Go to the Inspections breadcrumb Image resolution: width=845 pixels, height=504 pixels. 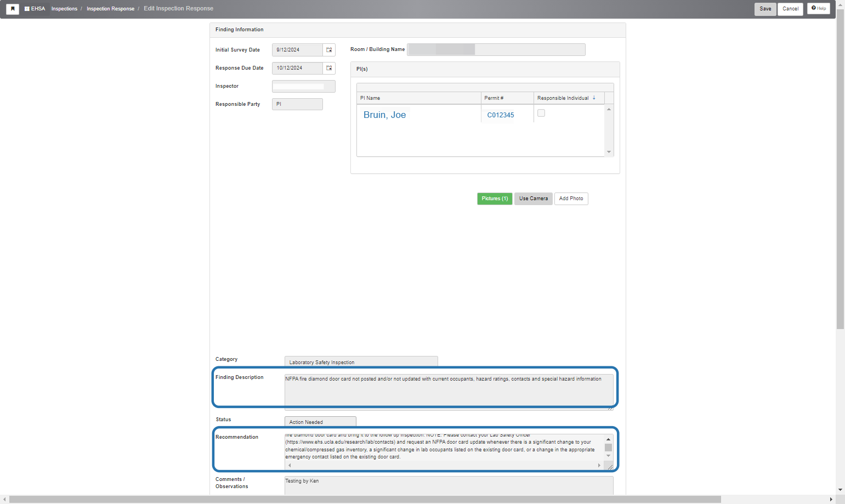tap(64, 9)
